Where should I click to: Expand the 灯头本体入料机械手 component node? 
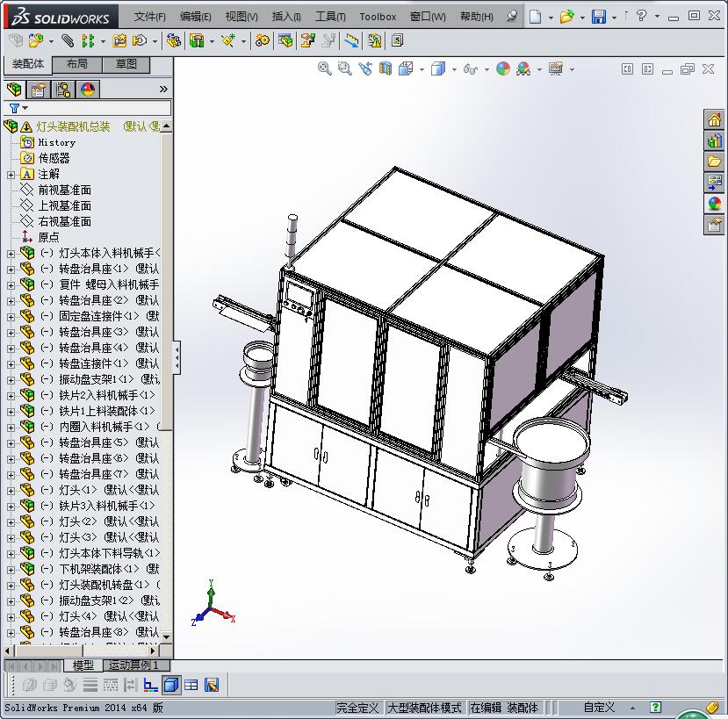pos(11,254)
